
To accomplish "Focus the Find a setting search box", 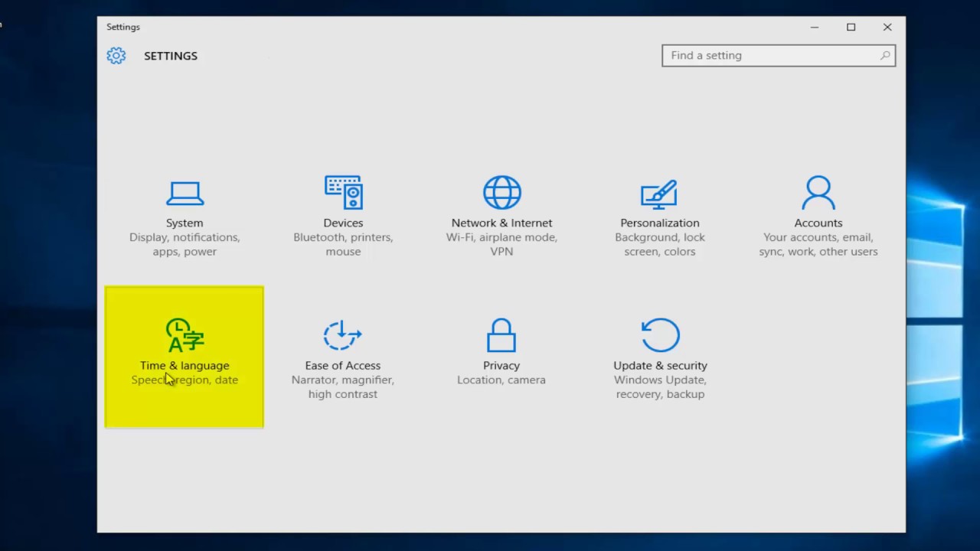I will 779,55.
